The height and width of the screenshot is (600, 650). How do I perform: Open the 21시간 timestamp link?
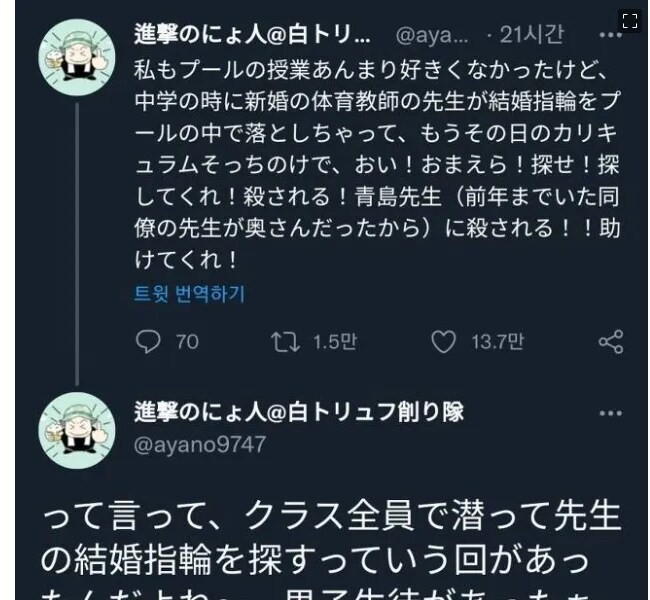pos(530,35)
